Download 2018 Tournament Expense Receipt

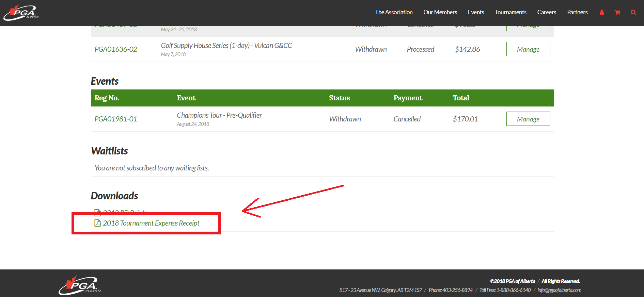tap(151, 223)
